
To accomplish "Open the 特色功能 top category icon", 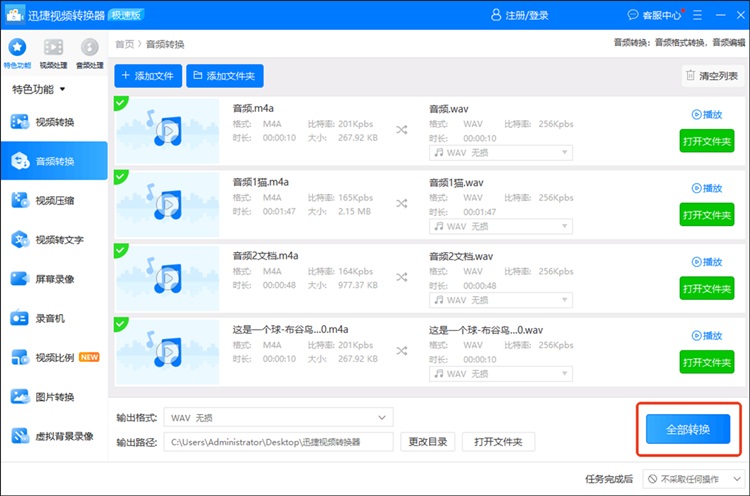I will tap(18, 53).
